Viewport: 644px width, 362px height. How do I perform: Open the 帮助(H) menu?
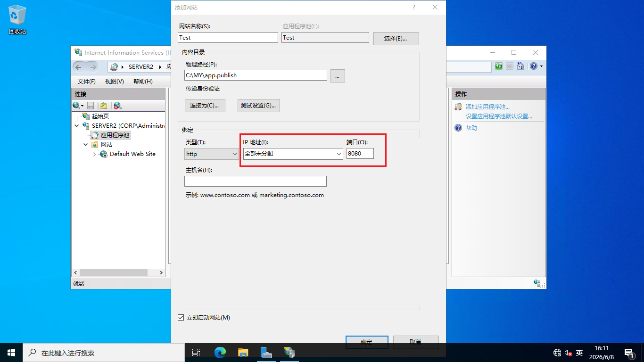tap(143, 82)
